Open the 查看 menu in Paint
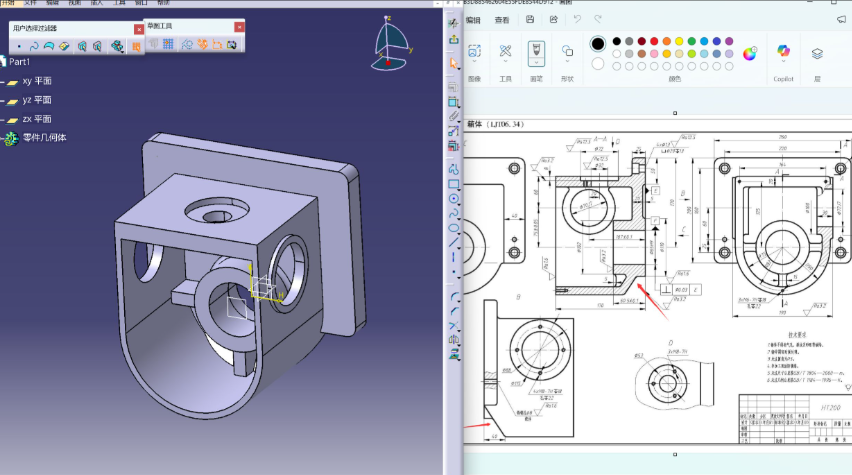Screen dimensions: 852x475 click(x=502, y=20)
